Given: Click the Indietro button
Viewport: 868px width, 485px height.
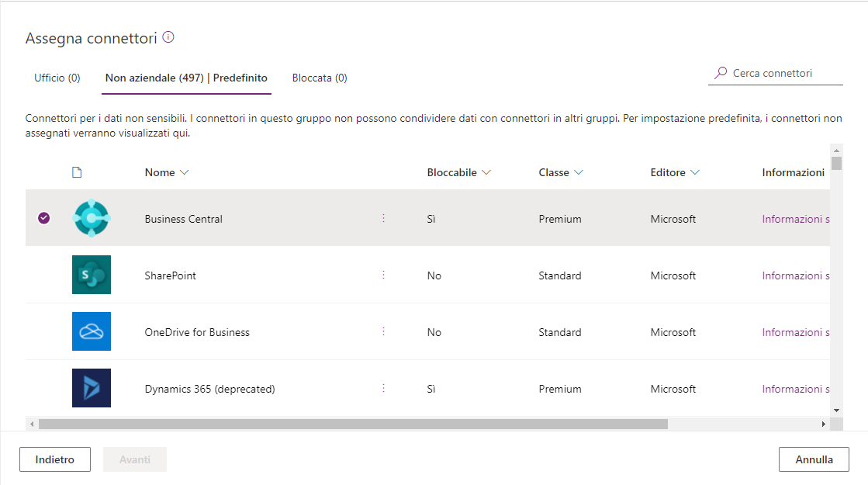Looking at the screenshot, I should point(55,459).
